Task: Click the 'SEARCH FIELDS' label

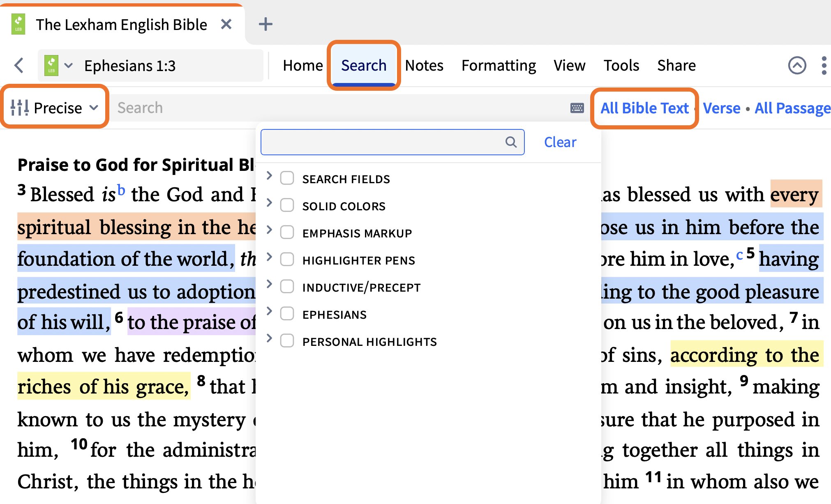Action: (x=346, y=179)
